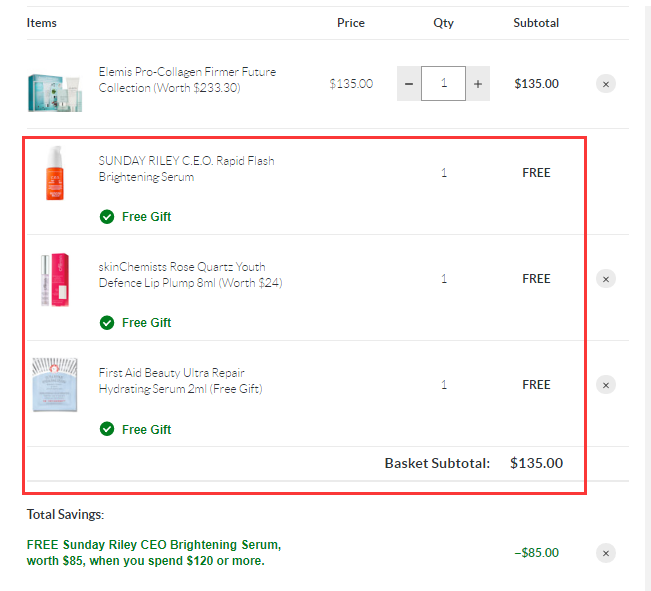Remove skinChemists Rose Quartz Lip Plump
The height and width of the screenshot is (591, 651).
(x=606, y=279)
